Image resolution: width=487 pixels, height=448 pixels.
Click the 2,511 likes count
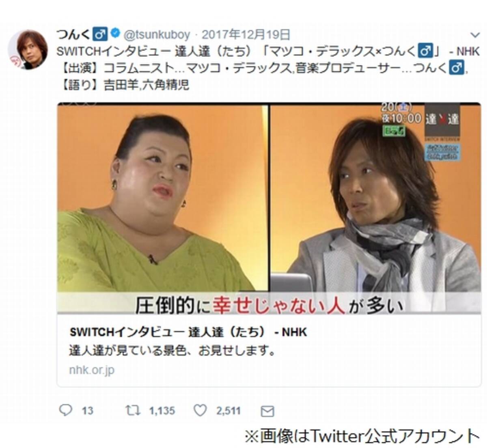(x=228, y=411)
